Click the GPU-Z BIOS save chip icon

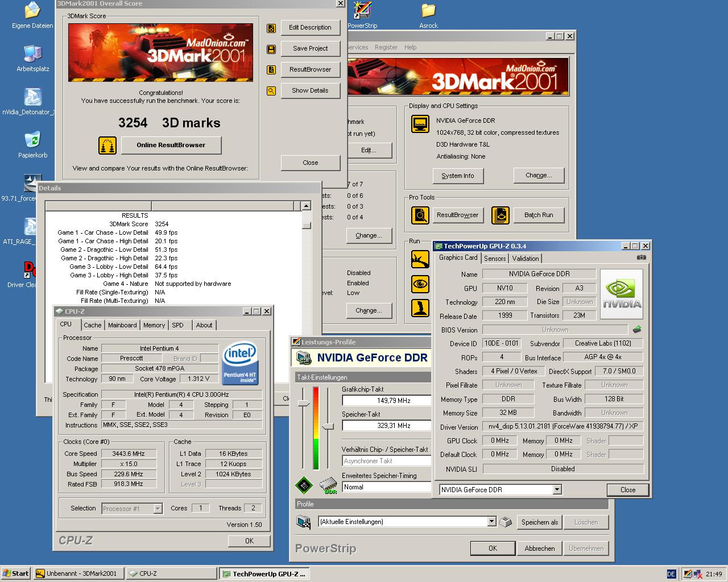click(x=637, y=330)
